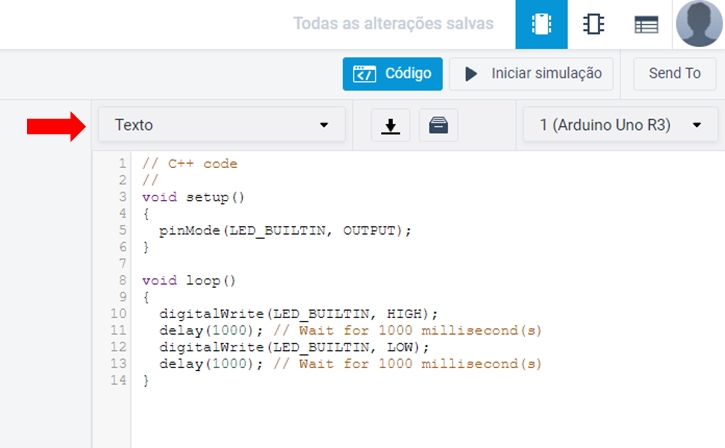725x448 pixels.
Task: Click the empty comment on line 2
Action: (150, 180)
